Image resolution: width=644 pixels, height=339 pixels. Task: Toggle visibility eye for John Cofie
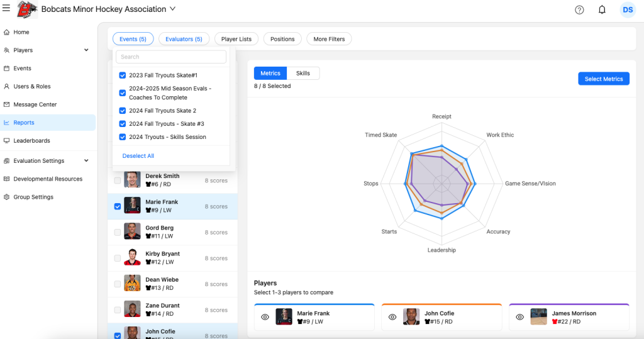point(392,318)
